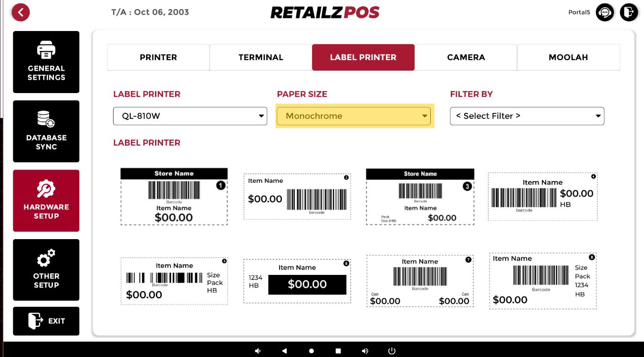The height and width of the screenshot is (357, 644).
Task: Switch to the Camera tab
Action: click(466, 57)
